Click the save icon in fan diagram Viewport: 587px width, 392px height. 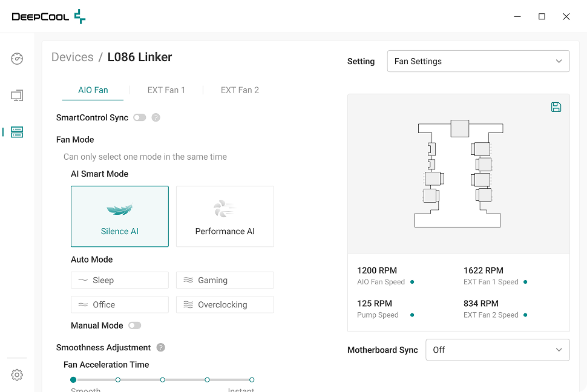click(x=556, y=107)
